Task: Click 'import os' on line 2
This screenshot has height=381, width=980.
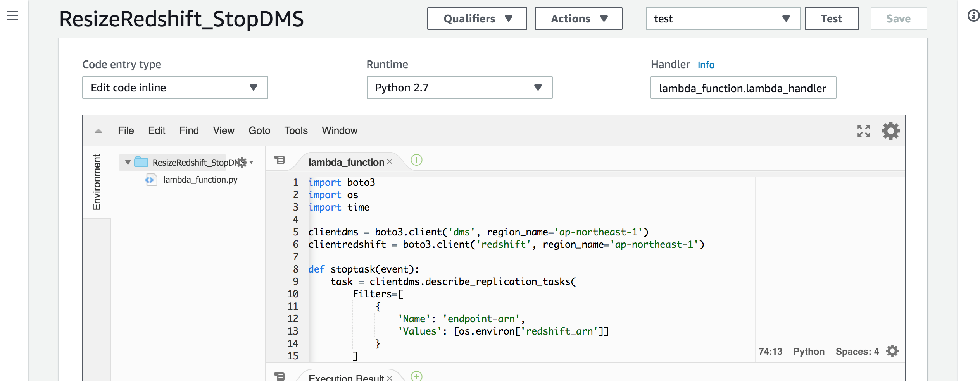Action: [x=333, y=195]
